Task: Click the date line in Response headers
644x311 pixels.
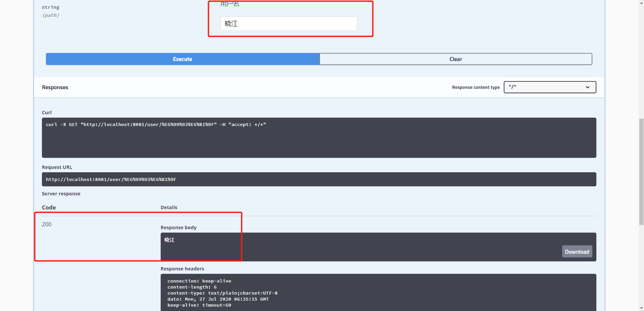Action: pos(218,299)
